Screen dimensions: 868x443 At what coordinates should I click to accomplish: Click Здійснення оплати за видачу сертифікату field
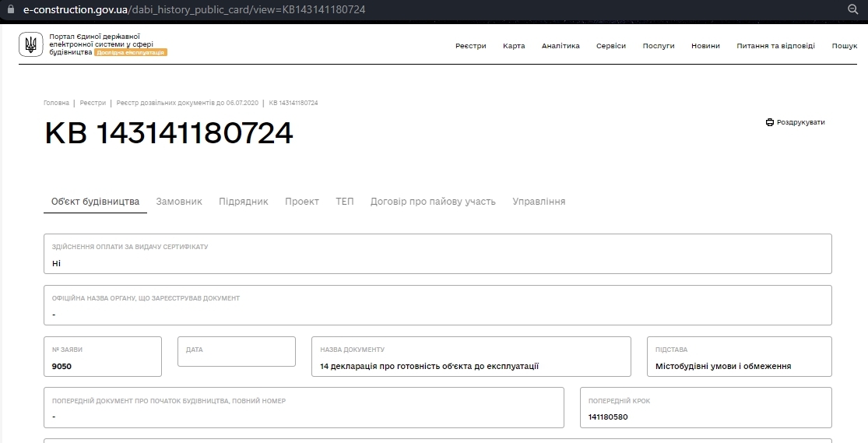438,254
